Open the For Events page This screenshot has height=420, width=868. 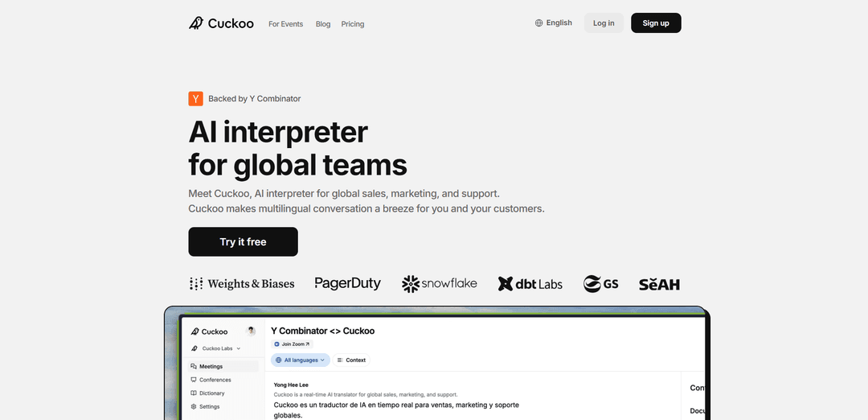[x=285, y=24]
